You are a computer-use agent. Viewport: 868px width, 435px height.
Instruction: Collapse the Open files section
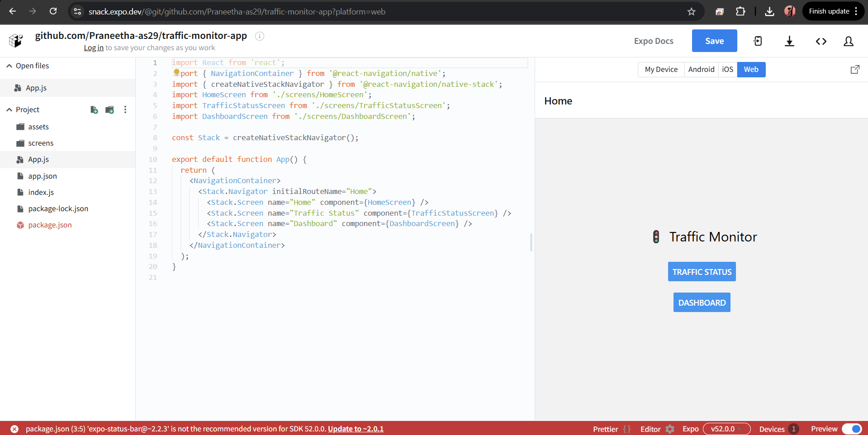(9, 66)
